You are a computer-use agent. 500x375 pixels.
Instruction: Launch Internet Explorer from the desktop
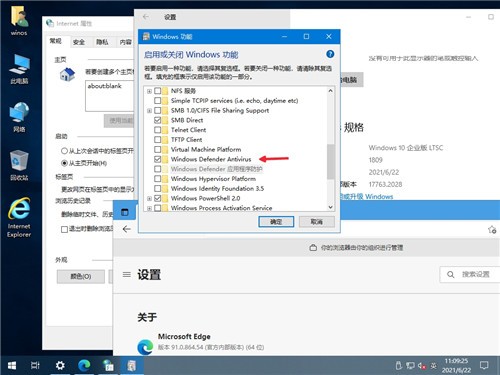click(19, 217)
